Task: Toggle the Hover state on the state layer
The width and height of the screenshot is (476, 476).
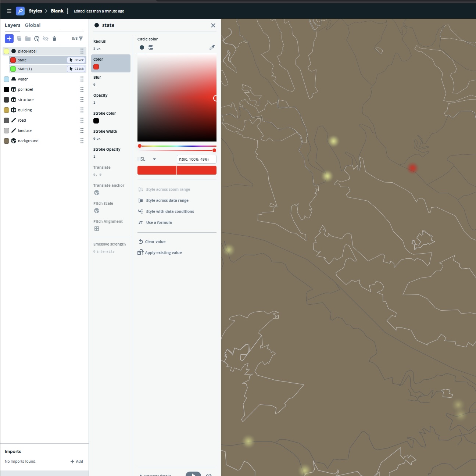Action: pos(76,60)
